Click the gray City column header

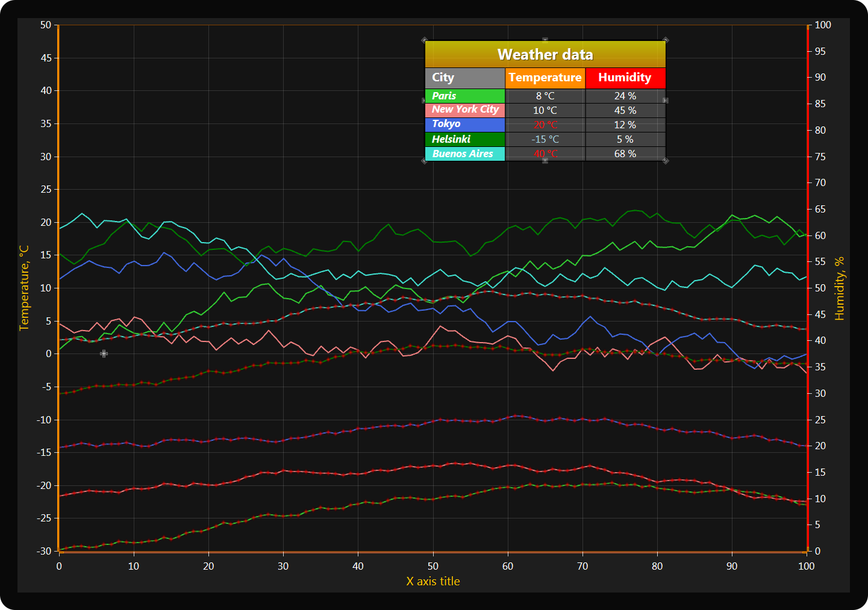click(x=464, y=78)
